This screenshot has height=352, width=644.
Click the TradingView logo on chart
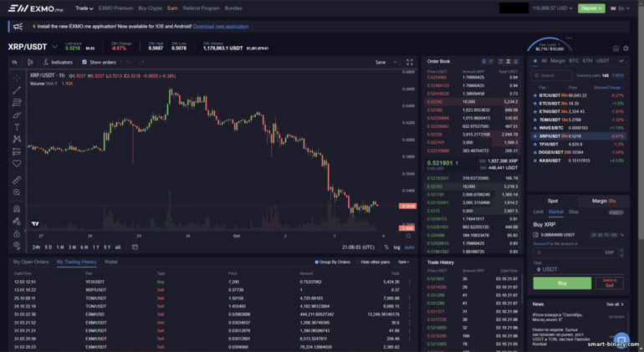pos(35,223)
